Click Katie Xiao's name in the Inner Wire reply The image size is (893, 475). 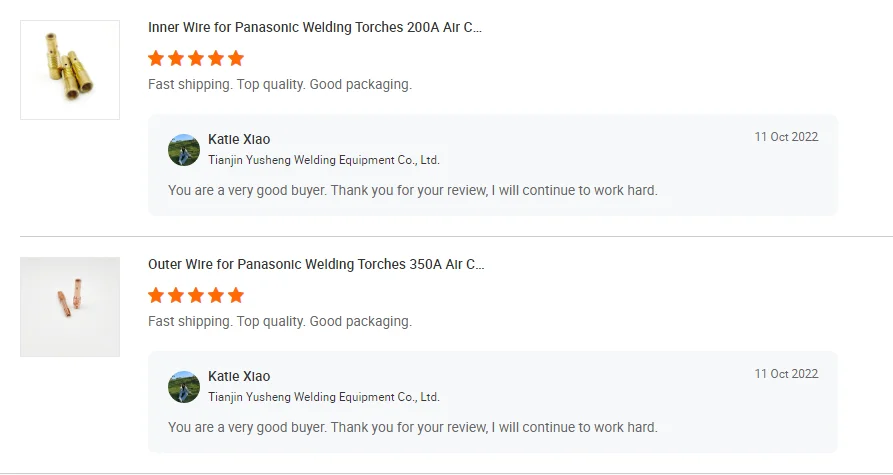tap(239, 139)
